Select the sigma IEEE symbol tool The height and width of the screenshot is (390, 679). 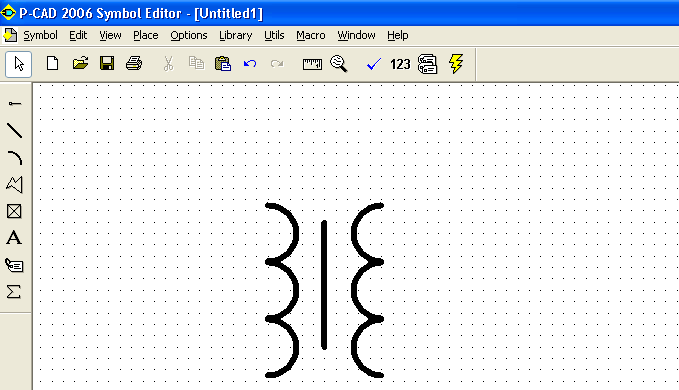click(14, 292)
